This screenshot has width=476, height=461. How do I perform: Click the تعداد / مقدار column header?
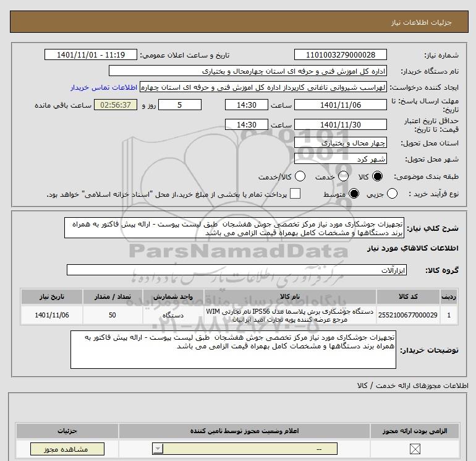pos(113,296)
